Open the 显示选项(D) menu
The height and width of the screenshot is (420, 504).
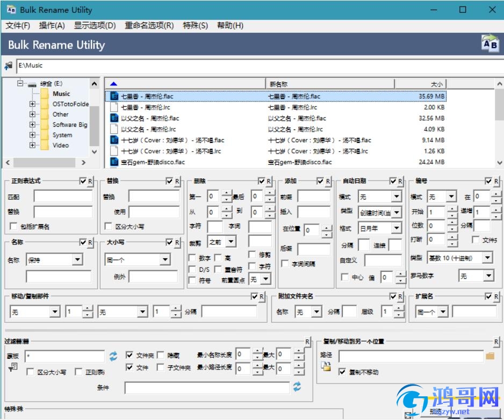point(95,25)
